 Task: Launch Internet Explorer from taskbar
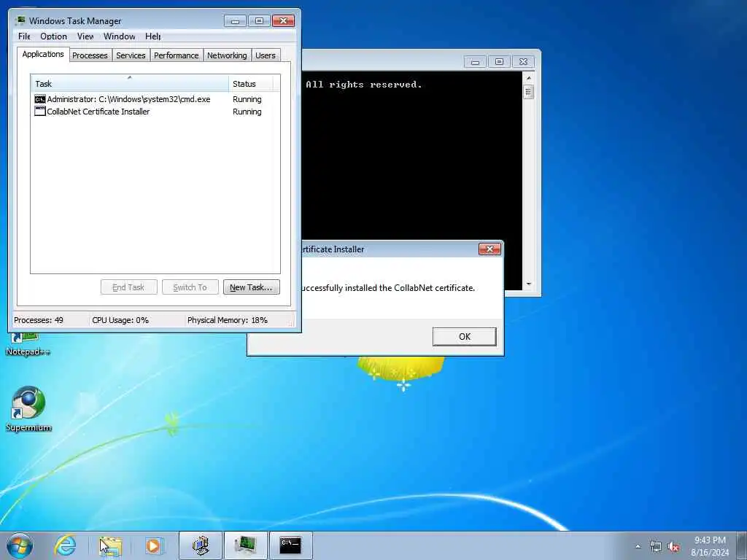coord(65,545)
